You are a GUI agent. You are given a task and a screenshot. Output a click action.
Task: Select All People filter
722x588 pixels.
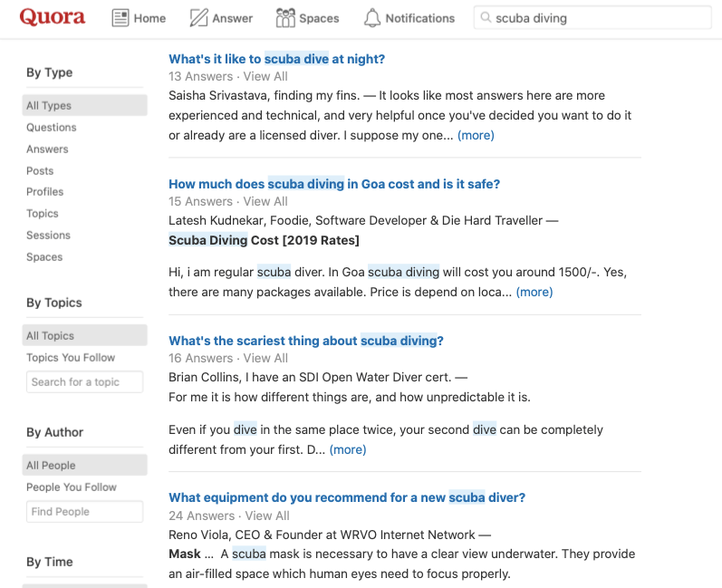85,466
